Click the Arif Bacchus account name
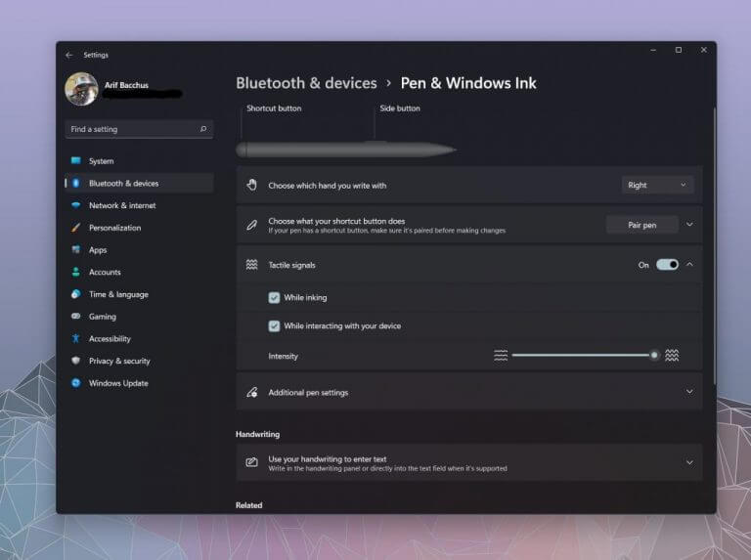Screen dimensions: 751x560 tap(126, 85)
